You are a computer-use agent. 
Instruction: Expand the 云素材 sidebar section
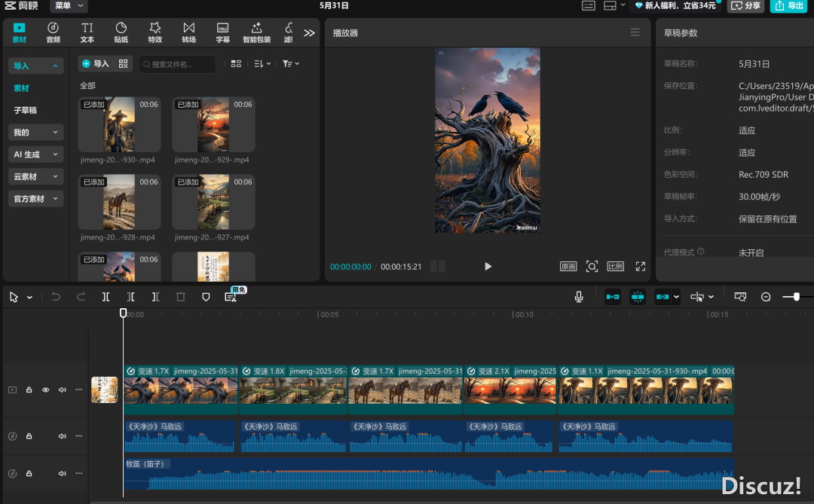(35, 176)
